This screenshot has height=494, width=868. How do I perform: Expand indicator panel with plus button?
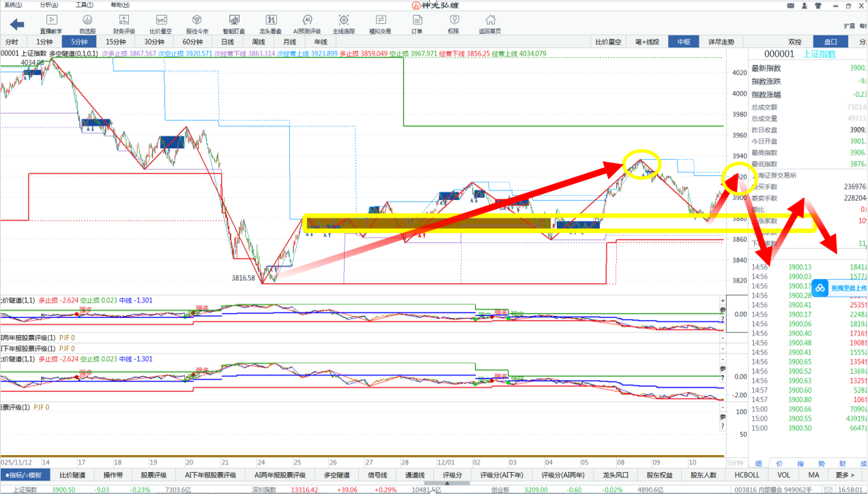(723, 300)
